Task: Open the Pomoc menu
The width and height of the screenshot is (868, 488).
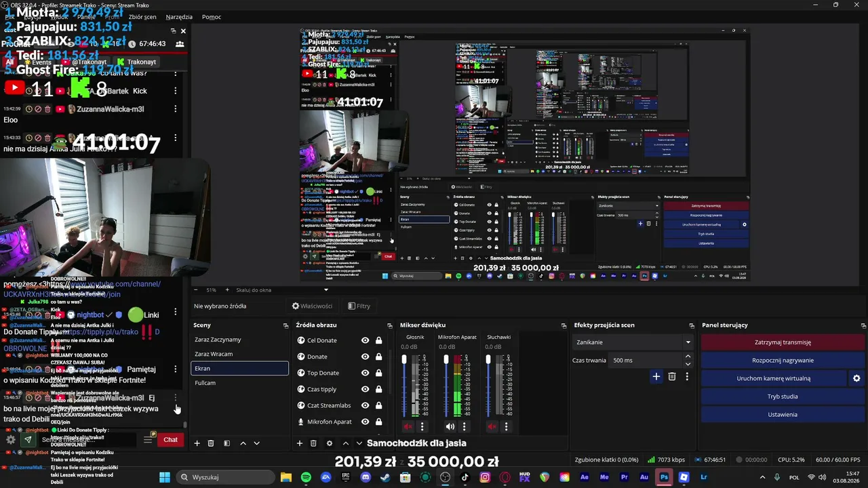Action: click(212, 17)
